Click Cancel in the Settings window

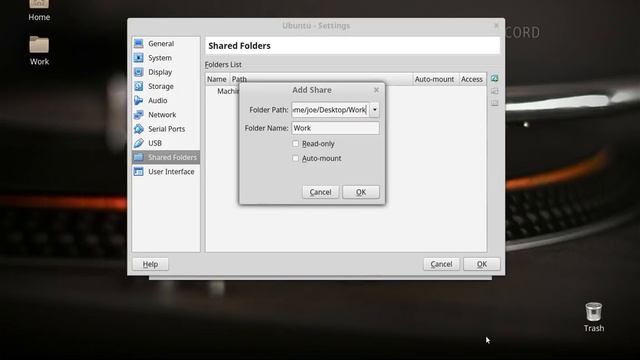pyautogui.click(x=441, y=264)
